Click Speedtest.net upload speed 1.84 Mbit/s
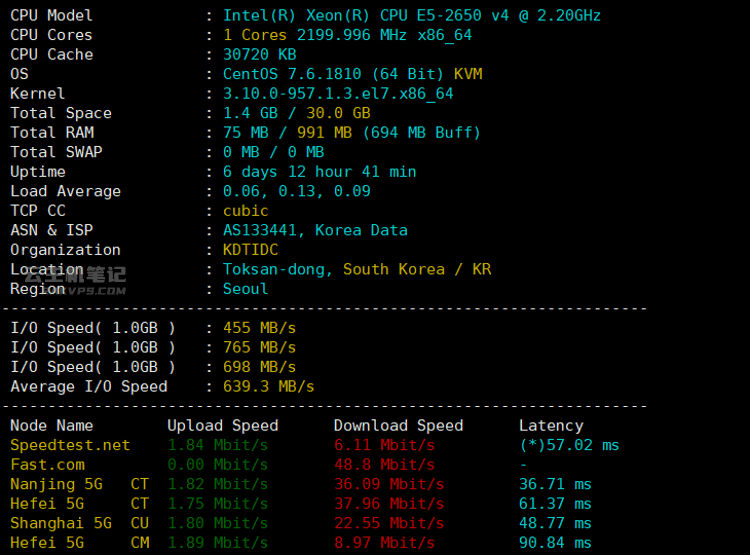The image size is (750, 555). click(x=218, y=445)
